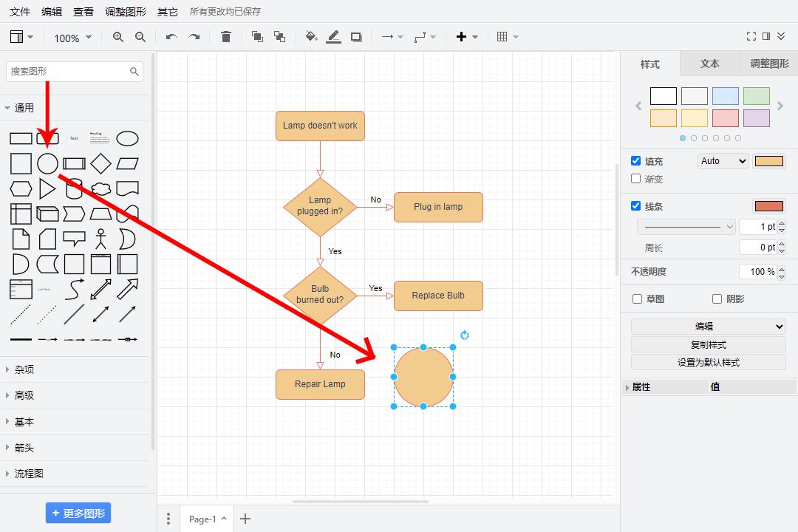Image resolution: width=798 pixels, height=532 pixels.
Task: Click the 复制样式 button
Action: pyautogui.click(x=708, y=345)
